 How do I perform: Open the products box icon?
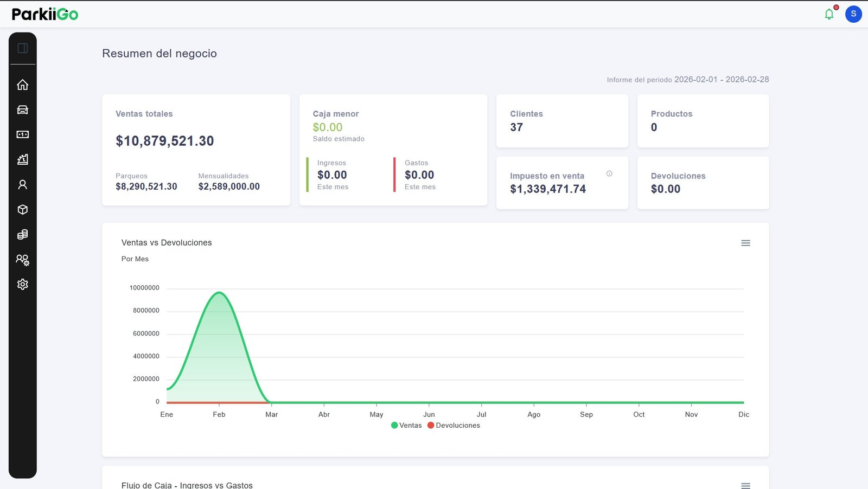(22, 209)
